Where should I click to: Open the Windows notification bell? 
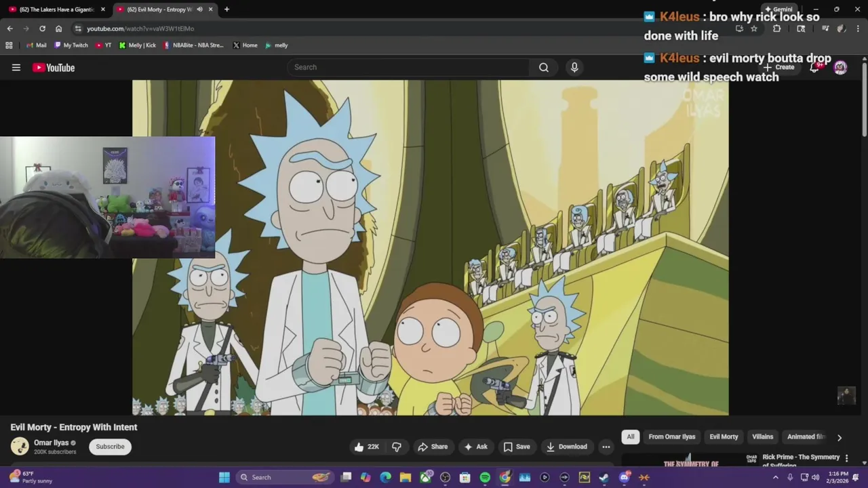tap(855, 477)
